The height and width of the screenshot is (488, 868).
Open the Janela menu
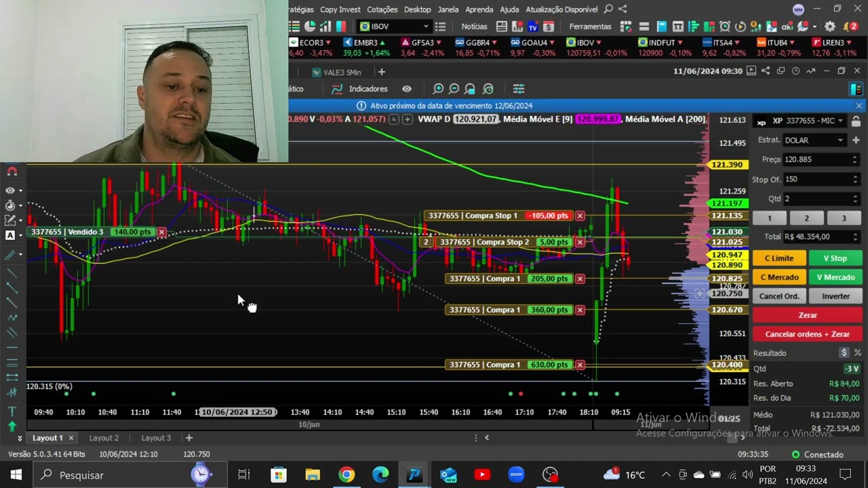tap(448, 9)
